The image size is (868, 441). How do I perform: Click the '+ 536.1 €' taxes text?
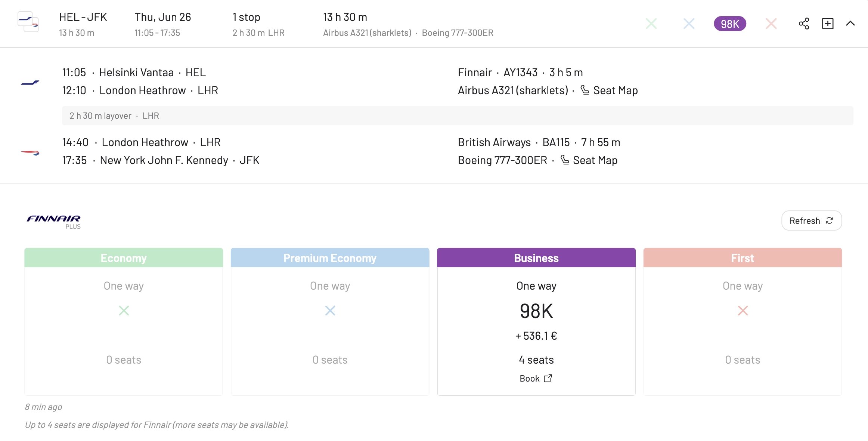536,336
